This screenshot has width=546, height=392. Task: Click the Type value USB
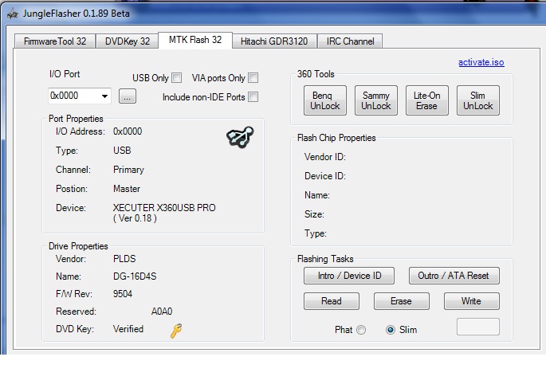[122, 151]
